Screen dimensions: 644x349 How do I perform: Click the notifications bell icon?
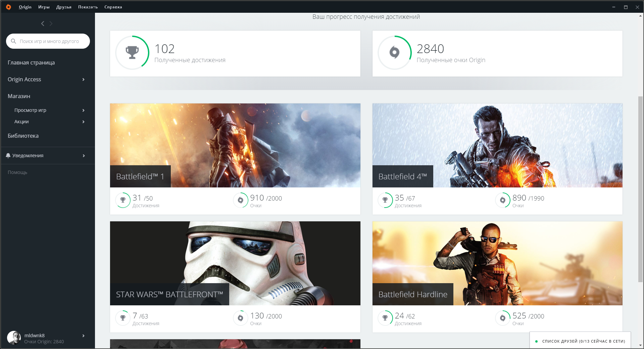point(8,156)
